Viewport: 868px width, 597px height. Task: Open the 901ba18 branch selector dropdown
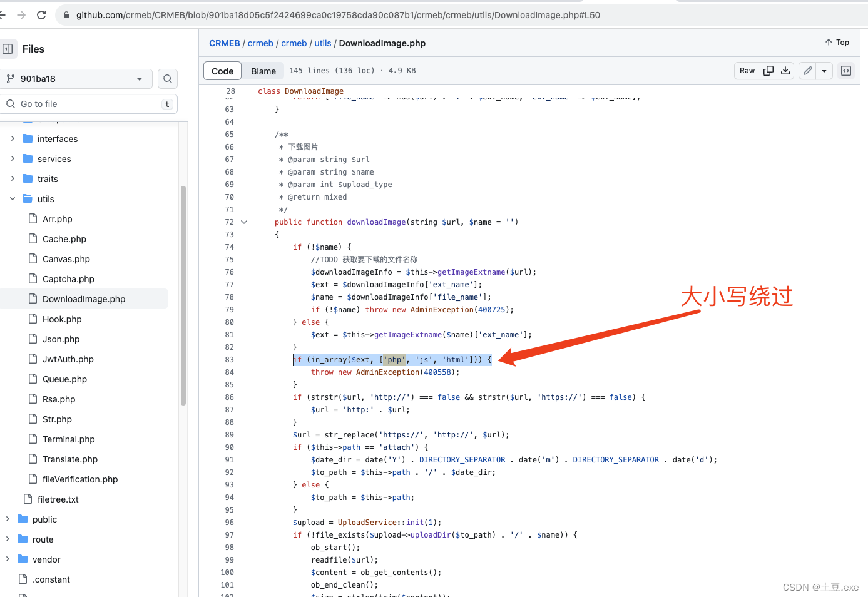coord(76,79)
